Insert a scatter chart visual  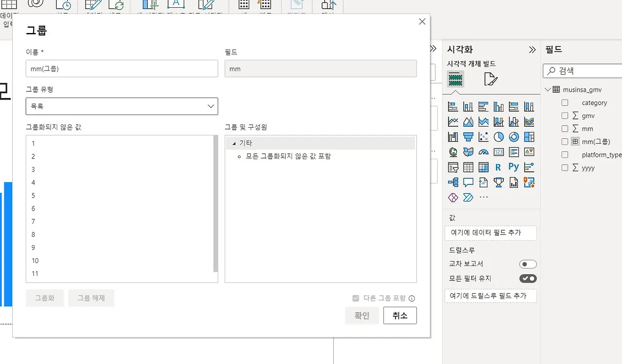point(484,137)
